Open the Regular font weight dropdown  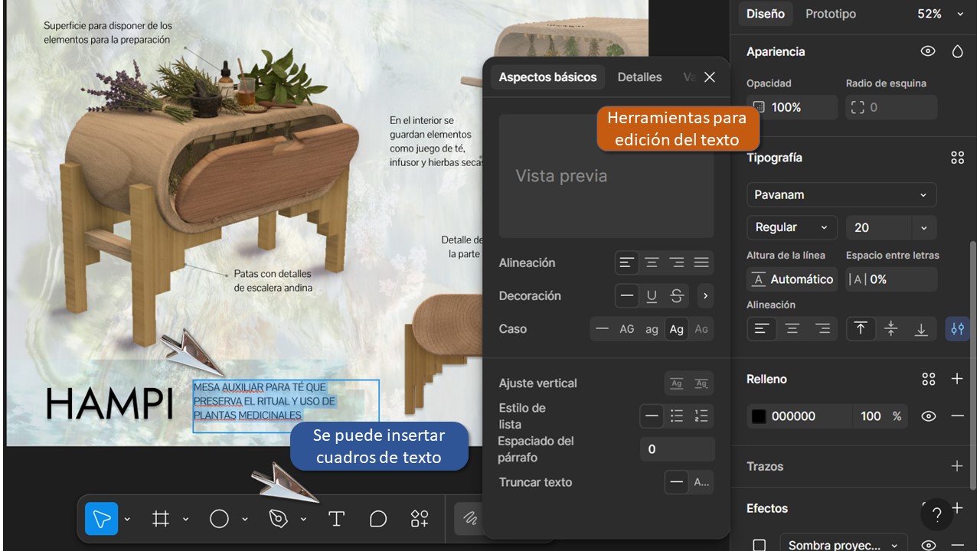(792, 227)
